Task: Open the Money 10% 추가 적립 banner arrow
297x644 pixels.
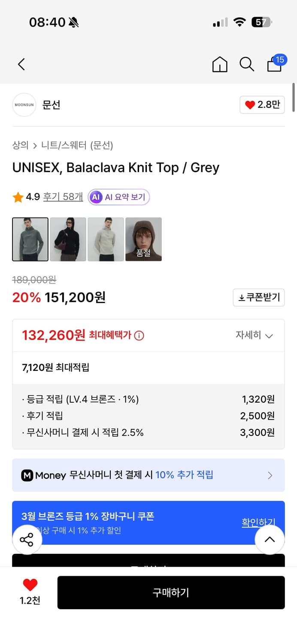Action: point(270,475)
